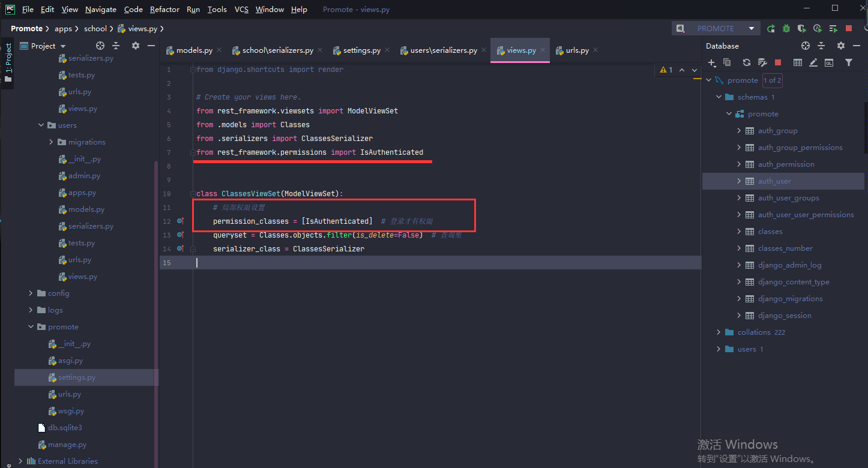868x468 pixels.
Task: Open the warning count indicator
Action: pyautogui.click(x=666, y=70)
